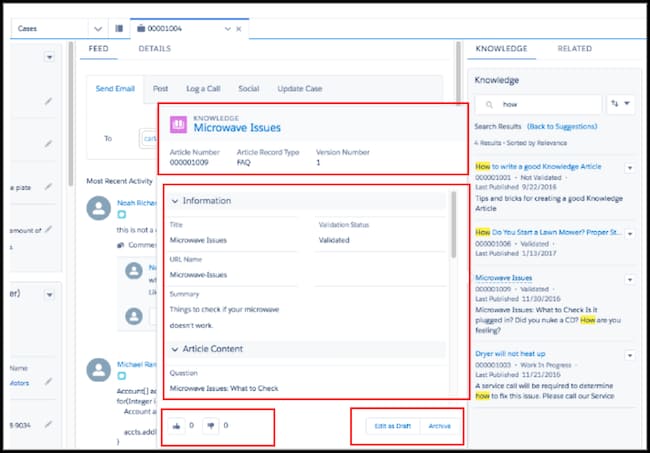Click Noah's user avatar in feed
The height and width of the screenshot is (453, 650).
coord(98,207)
